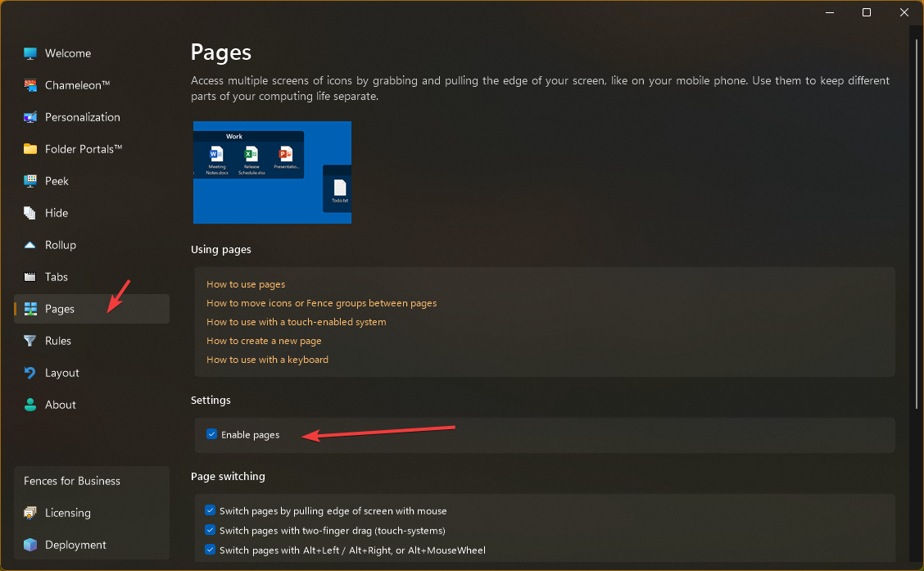Open Deployment settings label
The image size is (924, 571).
click(x=75, y=545)
